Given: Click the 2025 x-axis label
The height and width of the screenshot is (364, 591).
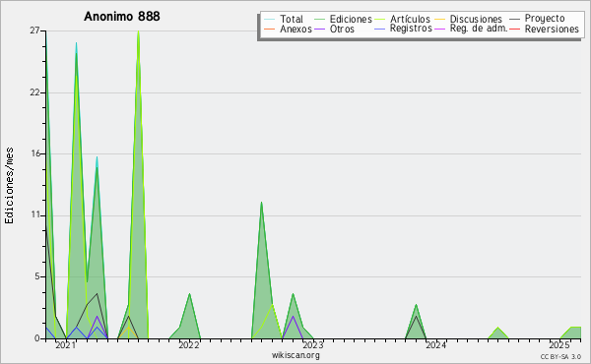Looking at the screenshot, I should coord(559,345).
